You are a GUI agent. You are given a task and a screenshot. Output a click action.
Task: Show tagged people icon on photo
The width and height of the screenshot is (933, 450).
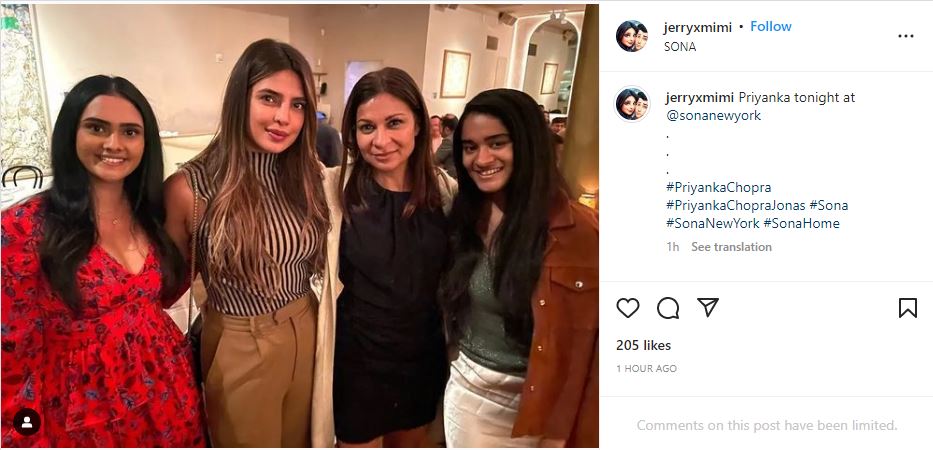27,422
